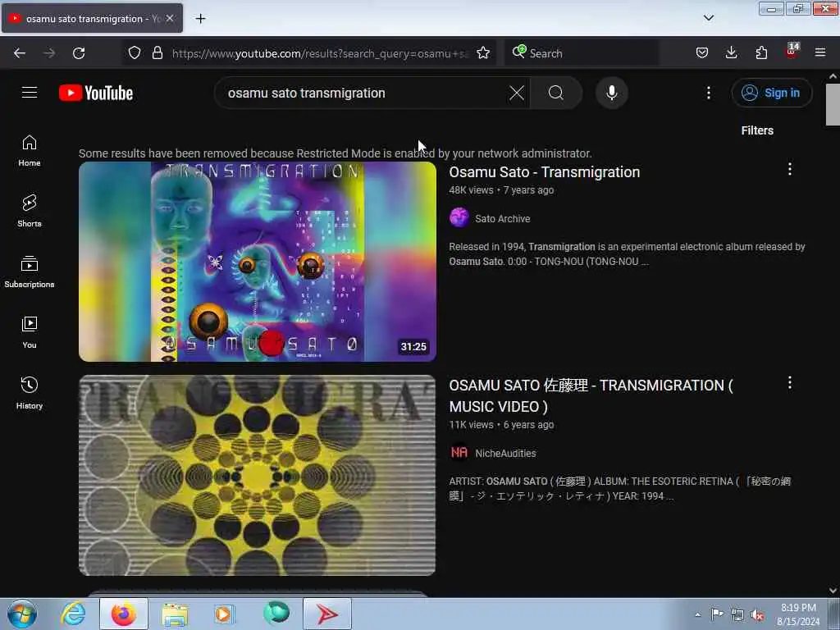This screenshot has height=630, width=840.
Task: Click the Restricted Mode notice text
Action: 335,153
